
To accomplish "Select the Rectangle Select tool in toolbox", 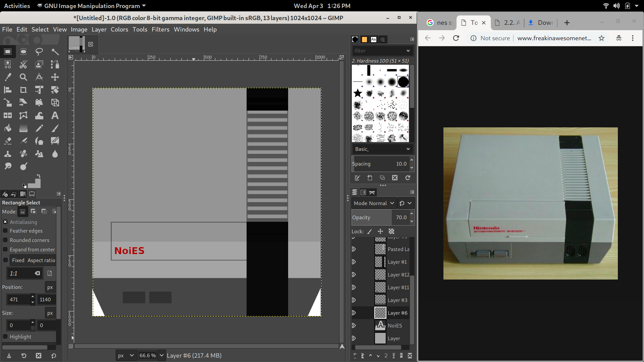I will (8, 52).
